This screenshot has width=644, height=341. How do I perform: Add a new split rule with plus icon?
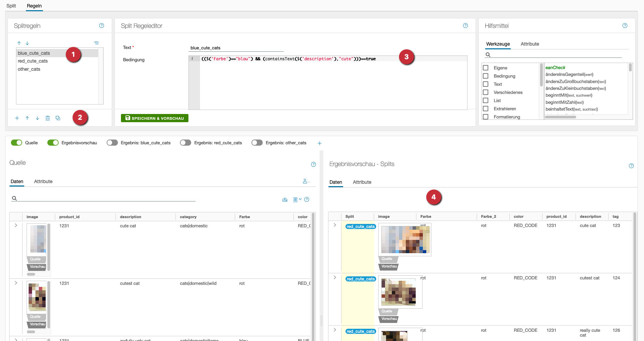17,118
